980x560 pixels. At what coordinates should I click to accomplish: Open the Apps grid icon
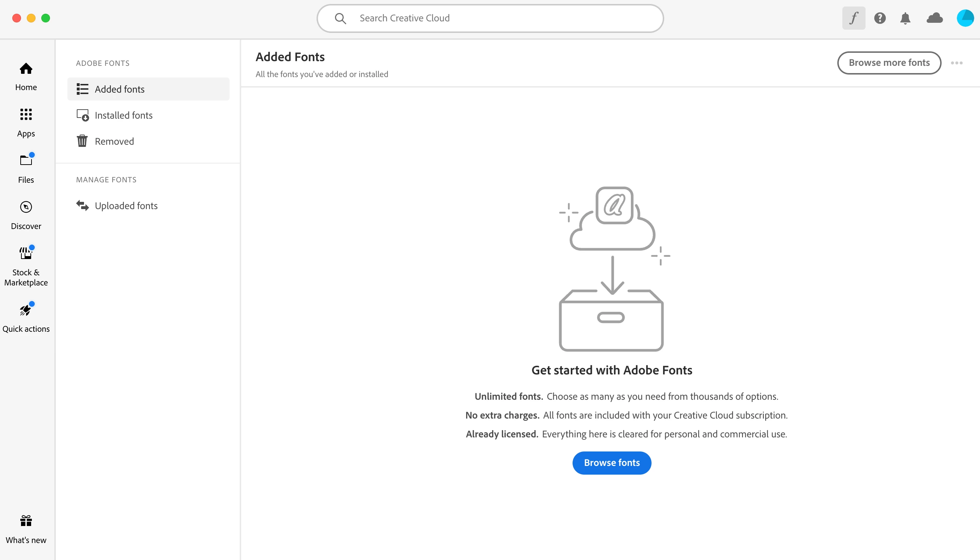click(x=26, y=122)
